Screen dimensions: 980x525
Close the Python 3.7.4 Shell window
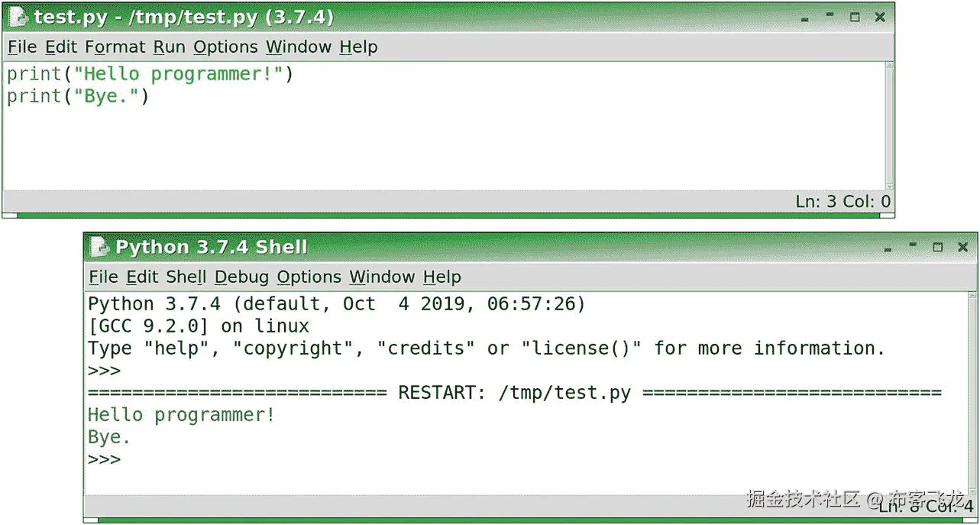[x=962, y=247]
